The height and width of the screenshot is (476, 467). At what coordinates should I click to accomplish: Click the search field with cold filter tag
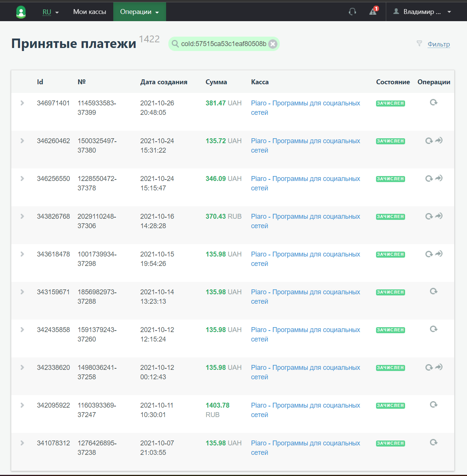point(223,44)
